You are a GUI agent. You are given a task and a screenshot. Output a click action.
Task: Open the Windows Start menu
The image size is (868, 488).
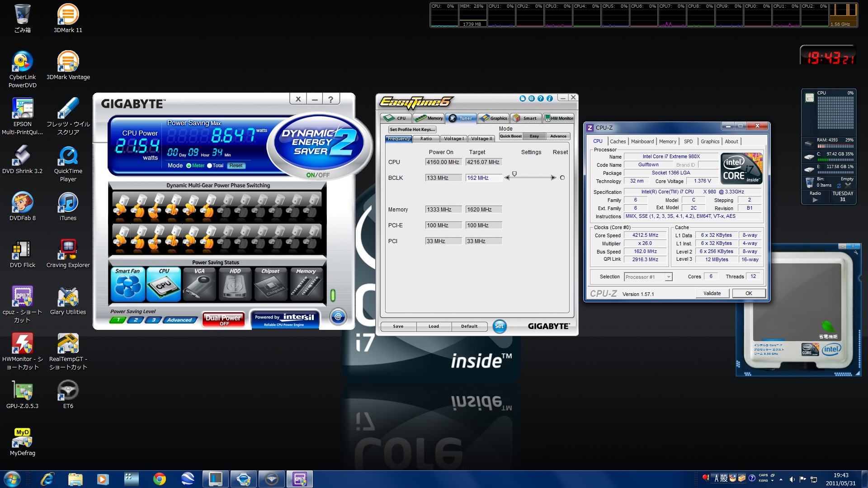12,479
